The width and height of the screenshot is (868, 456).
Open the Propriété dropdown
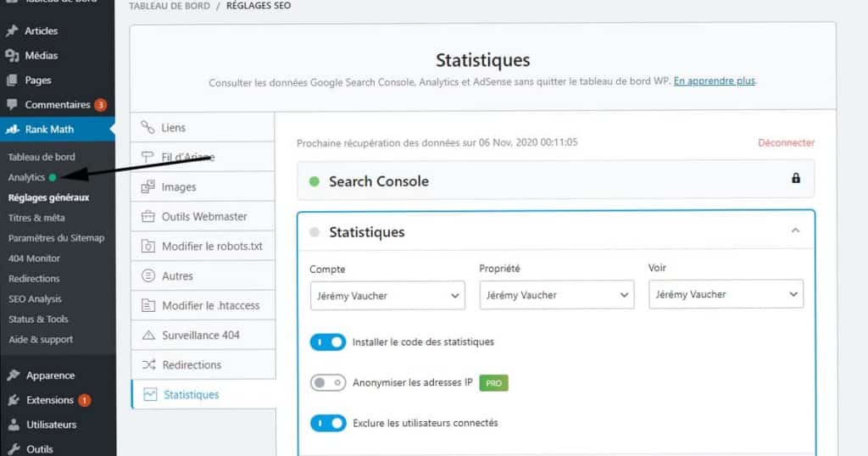(557, 295)
